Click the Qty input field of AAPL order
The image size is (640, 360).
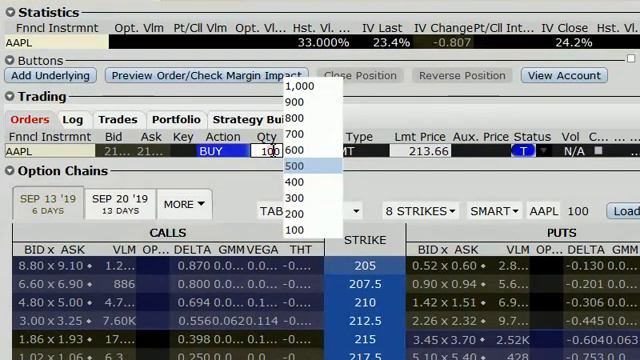tap(267, 151)
